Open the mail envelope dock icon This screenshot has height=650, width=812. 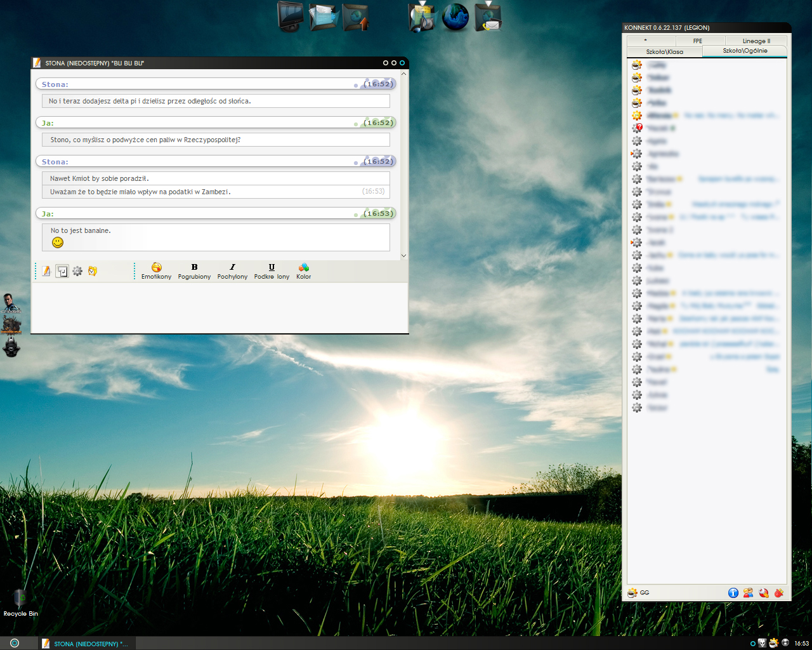(x=488, y=17)
